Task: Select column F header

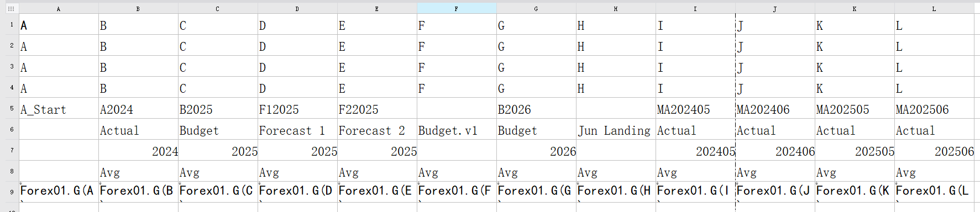Action: 457,9
